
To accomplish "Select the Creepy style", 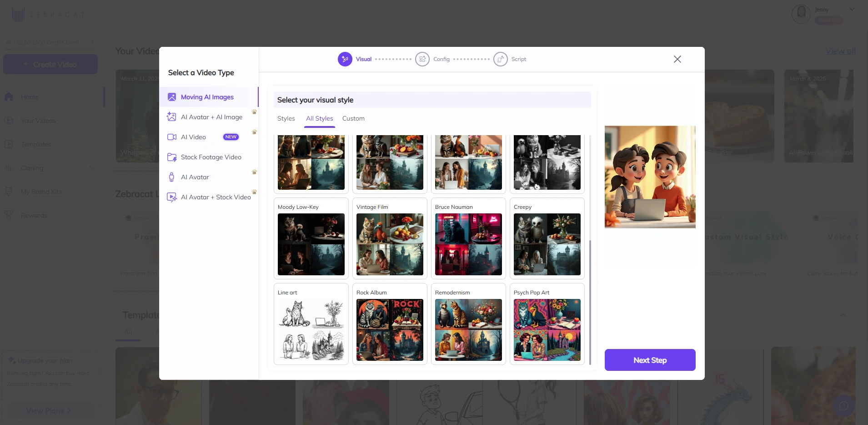I will point(547,238).
